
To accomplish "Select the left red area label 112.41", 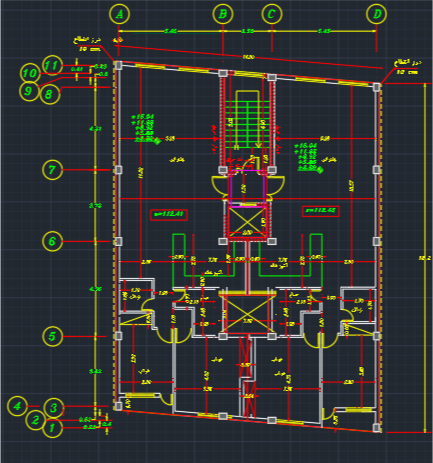I will tap(169, 214).
